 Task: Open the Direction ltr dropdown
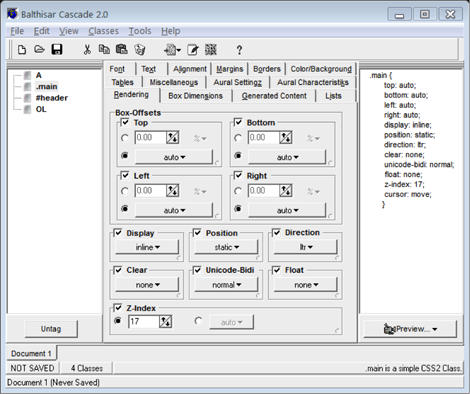306,247
